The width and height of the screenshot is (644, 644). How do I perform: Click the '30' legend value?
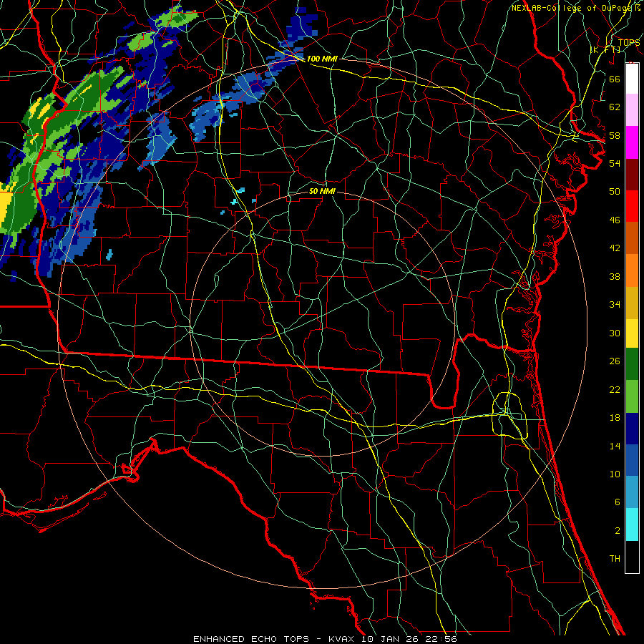point(615,333)
